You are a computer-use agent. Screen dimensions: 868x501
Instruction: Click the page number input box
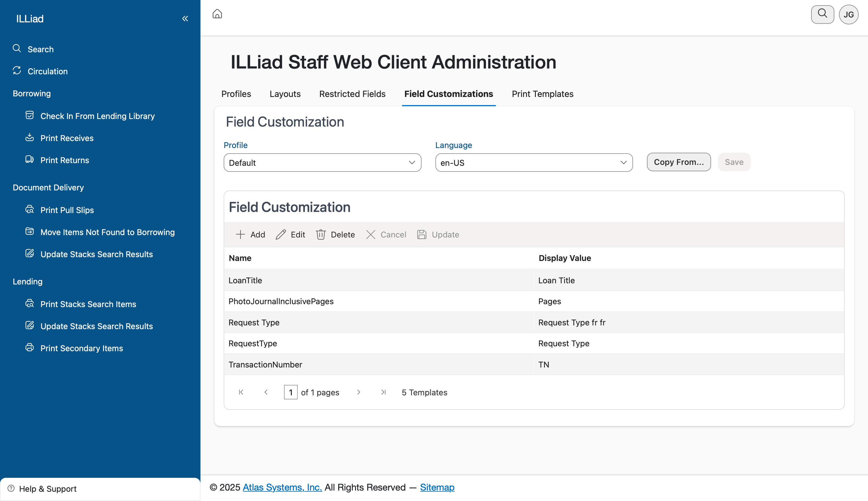tap(291, 392)
